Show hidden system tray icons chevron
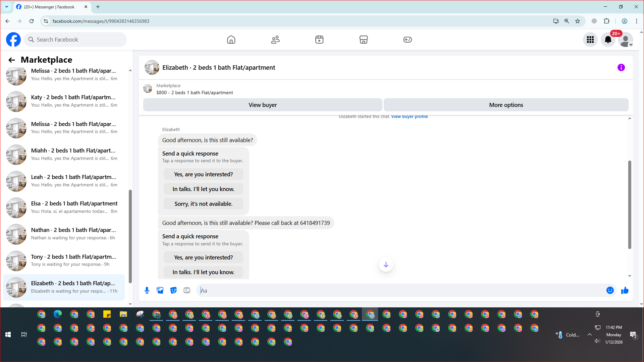 point(589,335)
